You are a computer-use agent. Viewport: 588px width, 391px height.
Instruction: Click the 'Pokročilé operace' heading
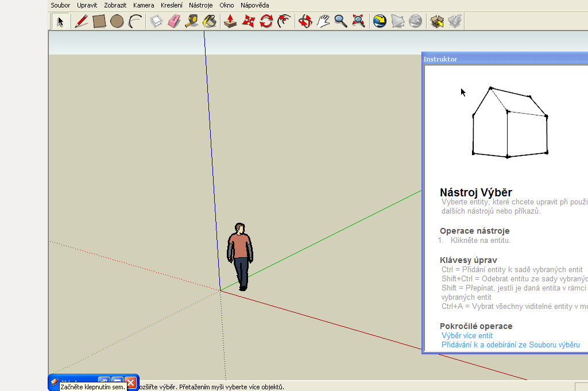click(x=476, y=326)
